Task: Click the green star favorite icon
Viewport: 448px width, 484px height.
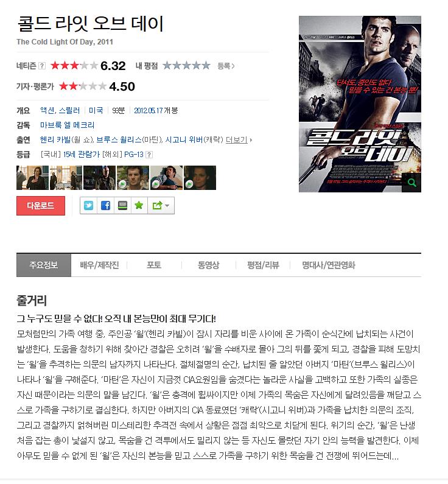Action: click(x=139, y=206)
